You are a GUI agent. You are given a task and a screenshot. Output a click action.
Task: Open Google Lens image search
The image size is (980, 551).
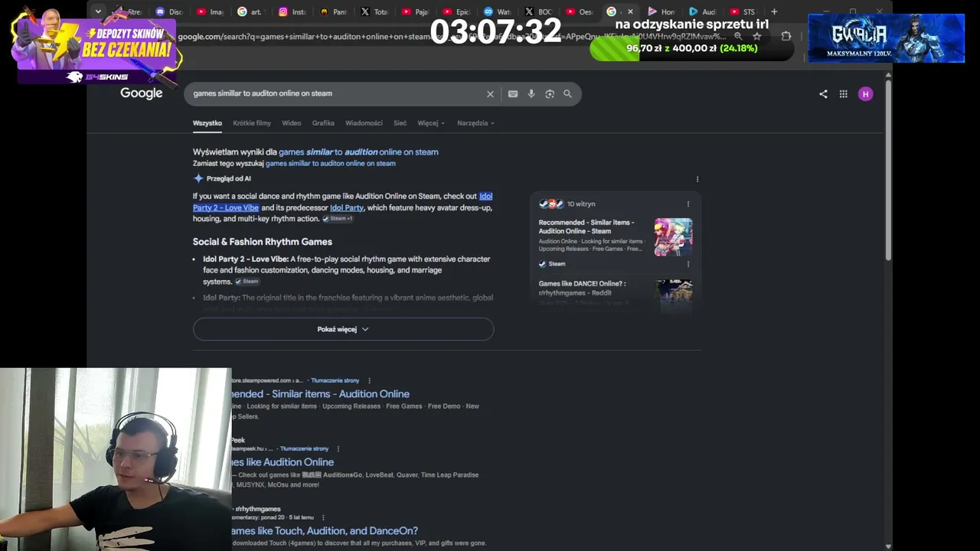(550, 93)
